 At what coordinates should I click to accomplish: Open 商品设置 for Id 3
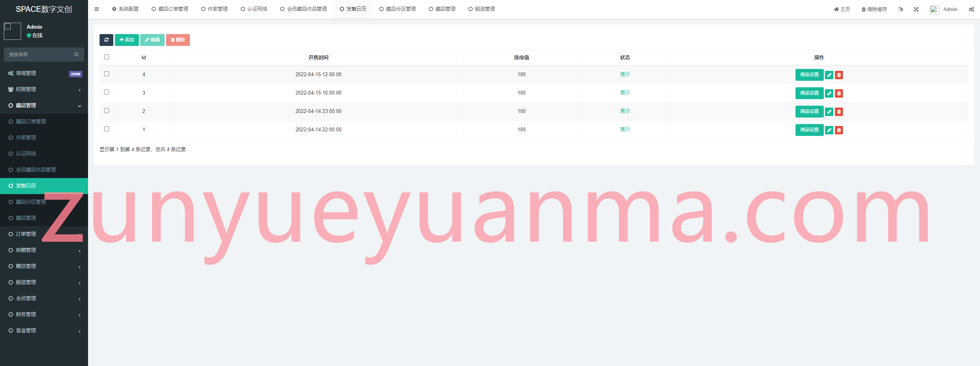pos(809,93)
